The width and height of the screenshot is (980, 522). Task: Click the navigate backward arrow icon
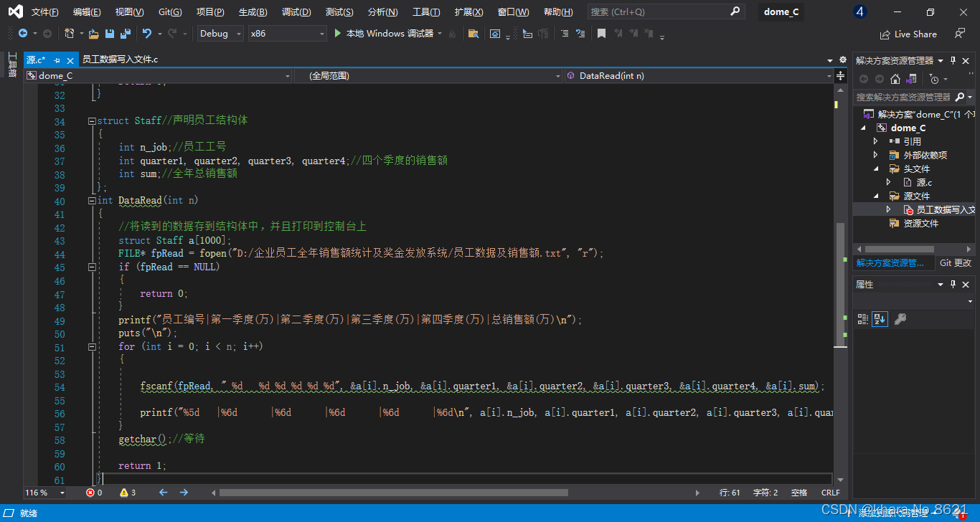pos(23,34)
